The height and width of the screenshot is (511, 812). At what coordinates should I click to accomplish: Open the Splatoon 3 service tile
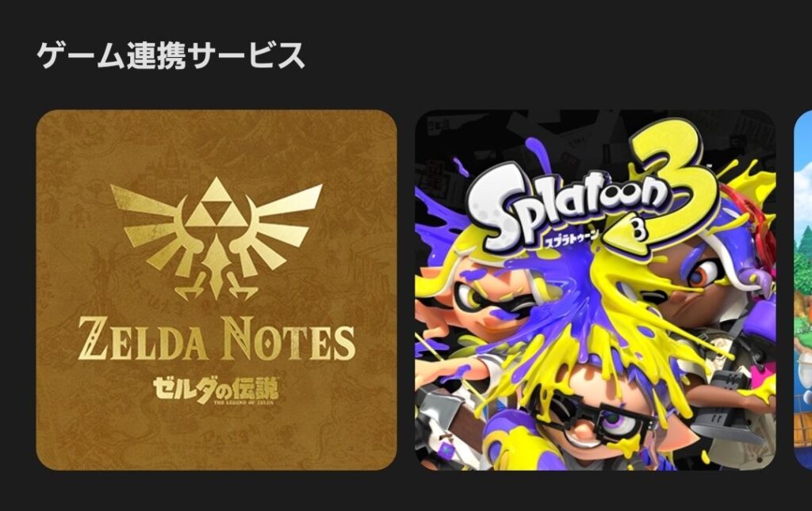[x=596, y=290]
